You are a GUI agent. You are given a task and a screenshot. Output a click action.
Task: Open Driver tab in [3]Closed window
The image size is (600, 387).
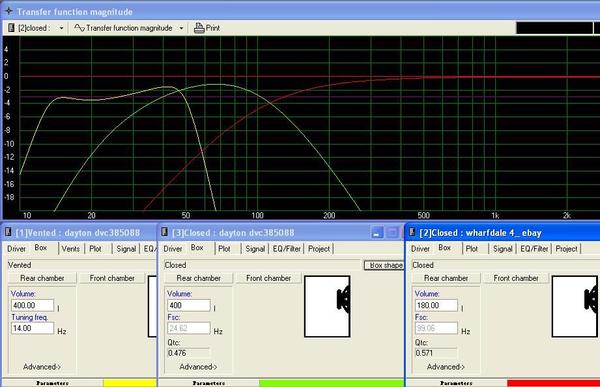pos(173,249)
